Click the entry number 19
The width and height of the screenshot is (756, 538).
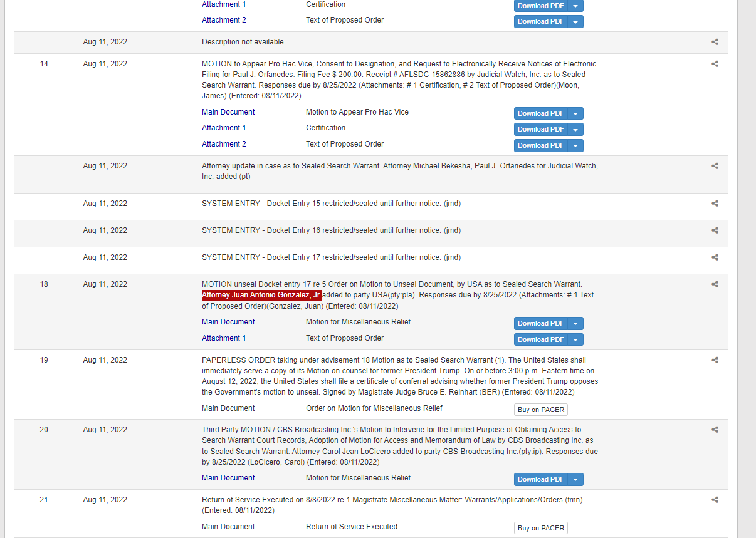coord(44,360)
